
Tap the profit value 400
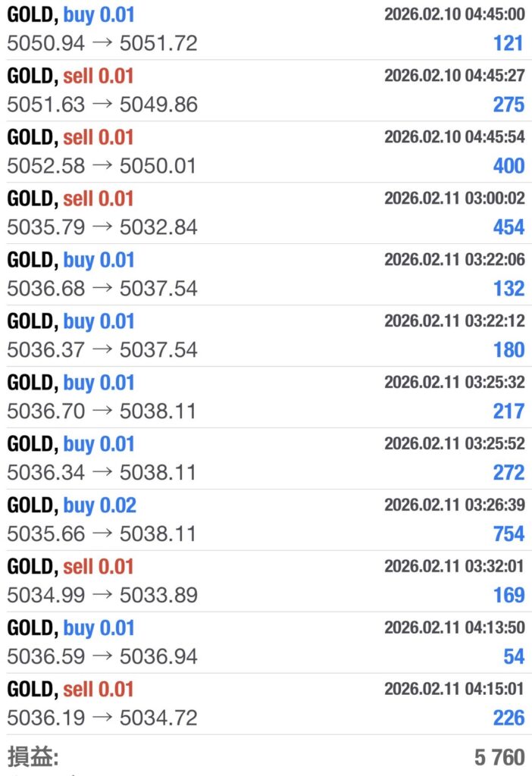coord(509,166)
